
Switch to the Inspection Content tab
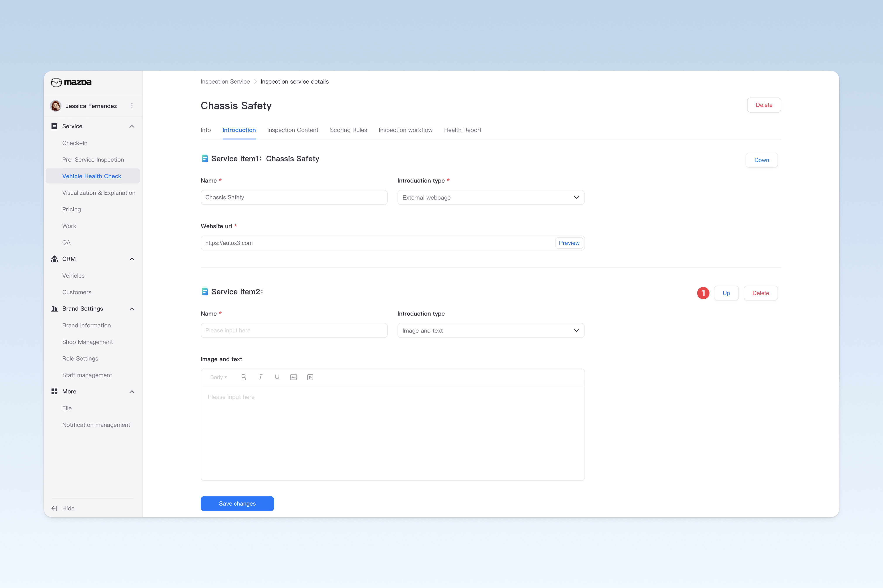pyautogui.click(x=293, y=130)
